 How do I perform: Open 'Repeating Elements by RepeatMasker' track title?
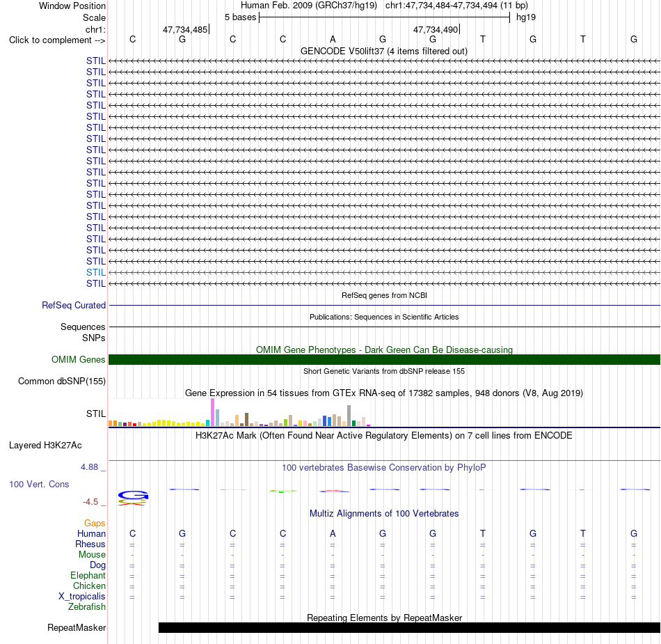click(384, 618)
